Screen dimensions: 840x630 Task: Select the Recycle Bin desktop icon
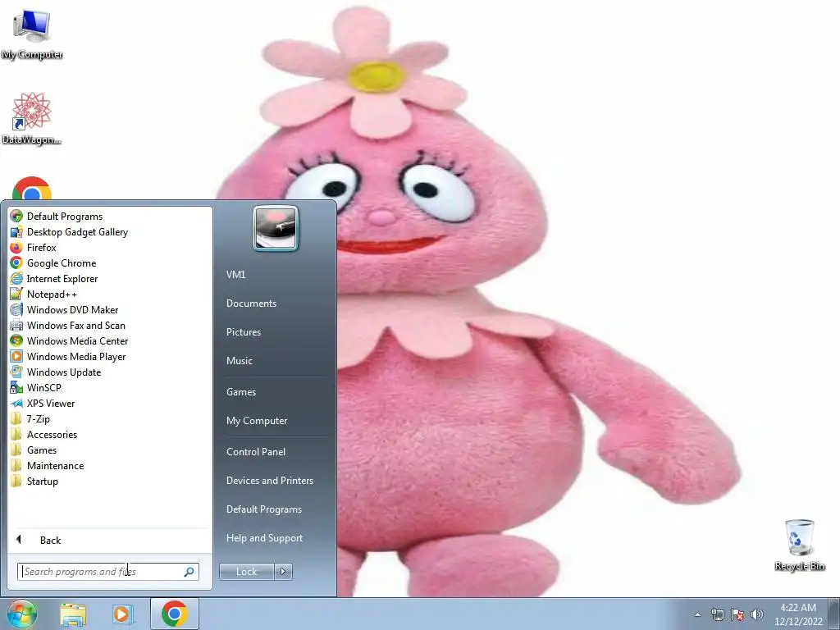(x=800, y=545)
